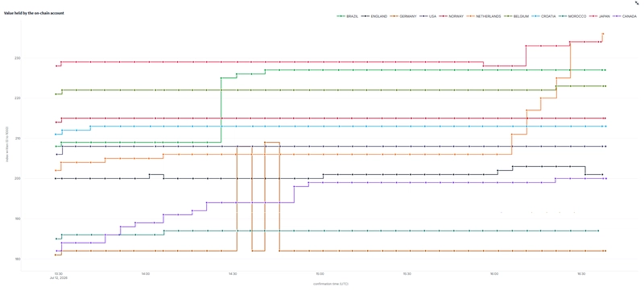The width and height of the screenshot is (644, 291).
Task: Click the 16:00 x-axis tick label
Action: point(494,274)
